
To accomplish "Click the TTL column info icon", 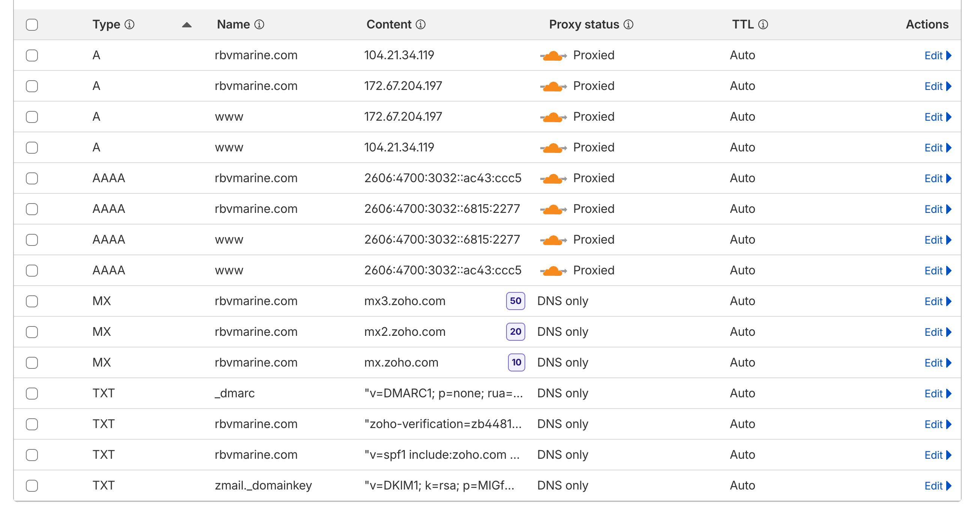I will [x=763, y=25].
